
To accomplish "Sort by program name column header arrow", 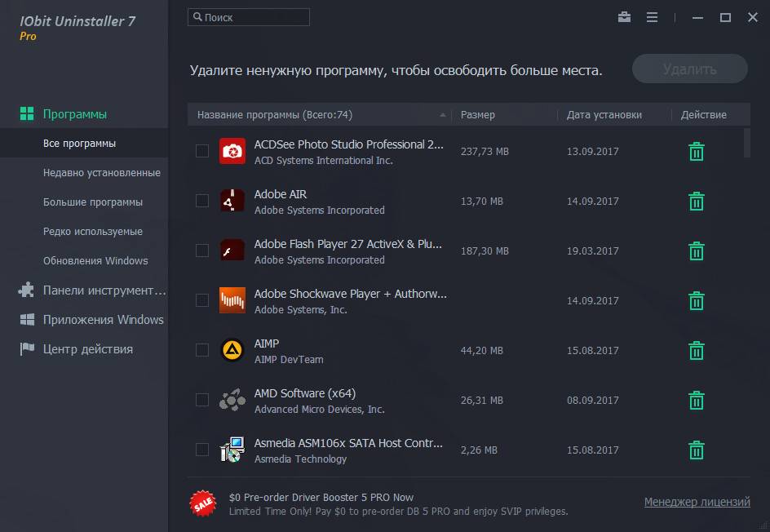I will click(443, 115).
